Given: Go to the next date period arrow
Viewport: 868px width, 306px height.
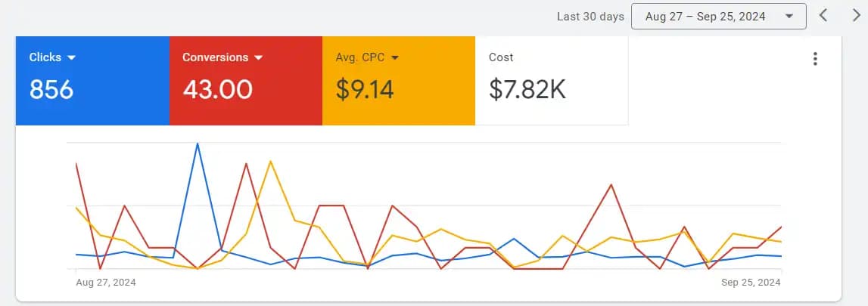Looking at the screenshot, I should click(857, 15).
